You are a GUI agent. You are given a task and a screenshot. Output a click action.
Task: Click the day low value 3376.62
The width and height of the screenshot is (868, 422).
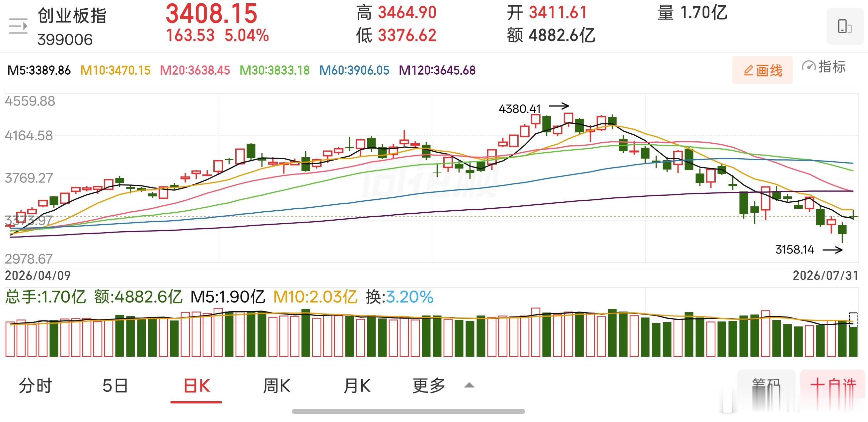[x=407, y=35]
